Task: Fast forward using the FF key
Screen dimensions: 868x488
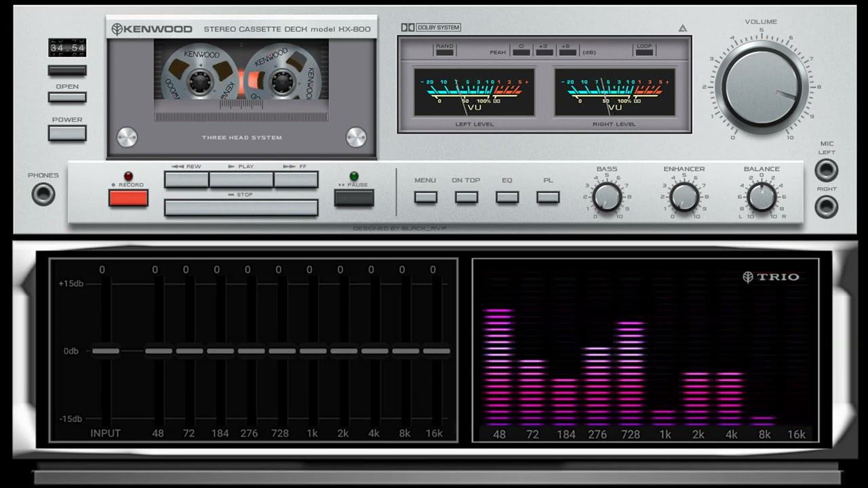Action: tap(296, 180)
